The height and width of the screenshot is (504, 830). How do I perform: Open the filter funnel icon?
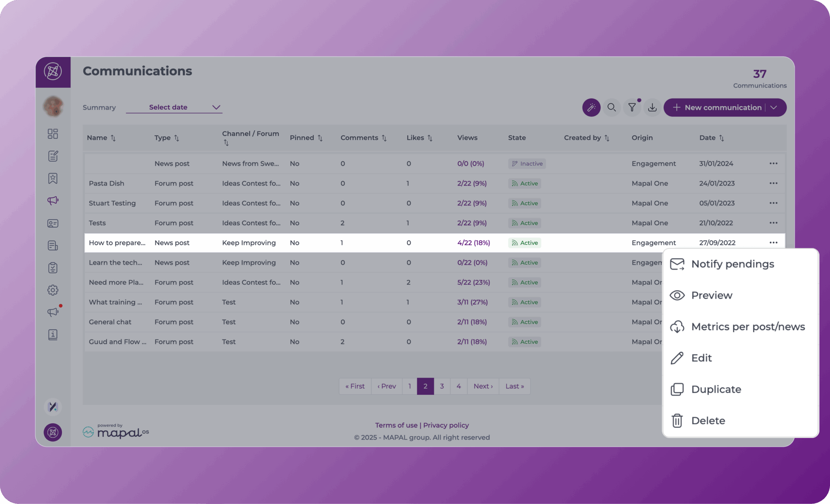pyautogui.click(x=632, y=107)
